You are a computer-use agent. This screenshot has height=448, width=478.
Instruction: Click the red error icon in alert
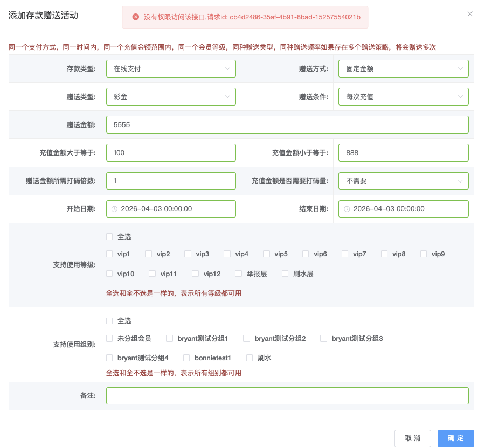(135, 17)
